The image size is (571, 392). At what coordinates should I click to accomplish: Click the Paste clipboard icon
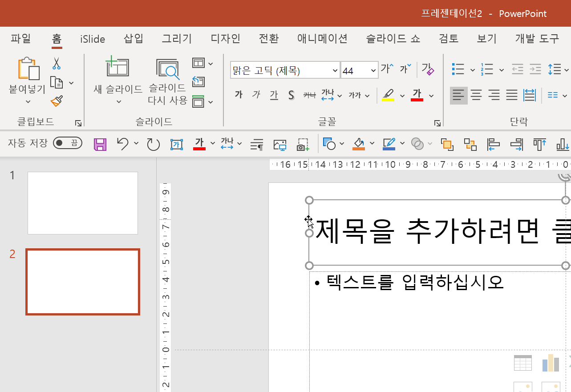tap(28, 69)
